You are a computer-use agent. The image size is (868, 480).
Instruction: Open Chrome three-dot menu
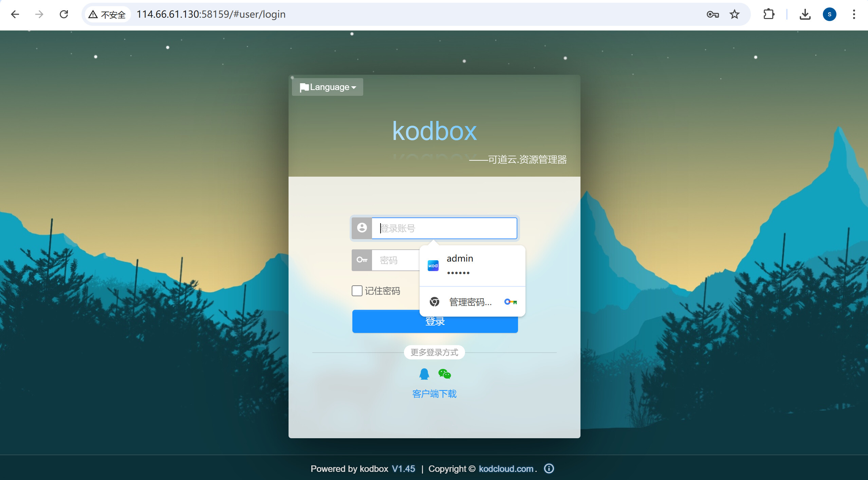[x=854, y=14]
